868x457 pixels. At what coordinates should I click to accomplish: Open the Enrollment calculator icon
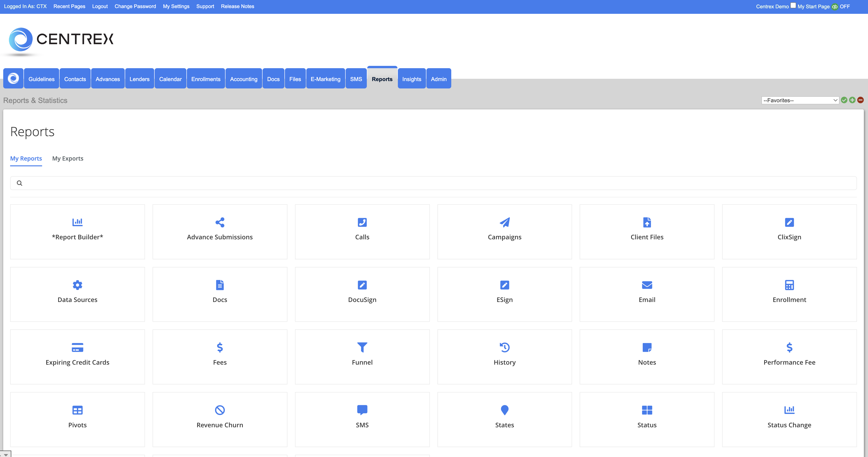(x=789, y=285)
